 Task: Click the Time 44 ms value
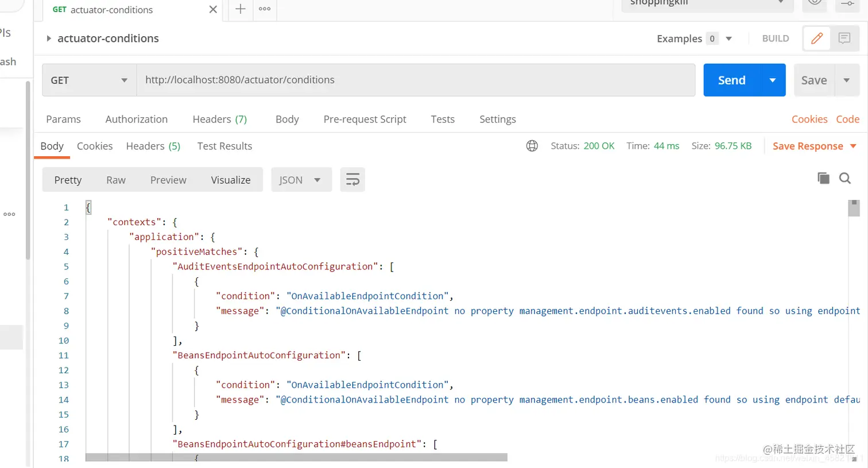(x=666, y=146)
